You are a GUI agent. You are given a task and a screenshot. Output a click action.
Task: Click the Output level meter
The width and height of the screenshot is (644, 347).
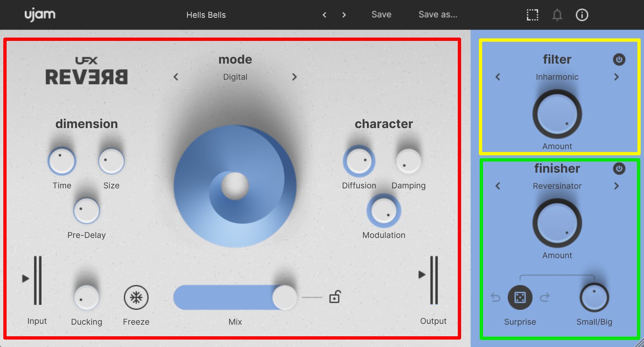tap(434, 280)
